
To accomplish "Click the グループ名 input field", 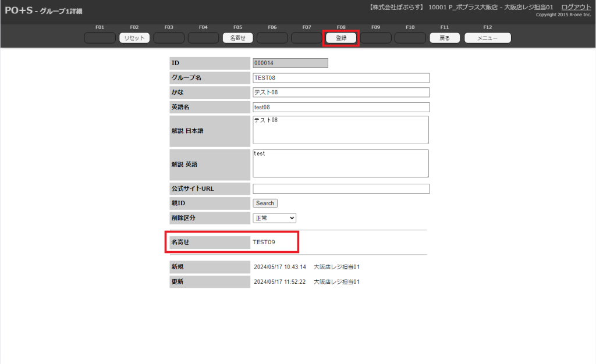I will point(340,78).
